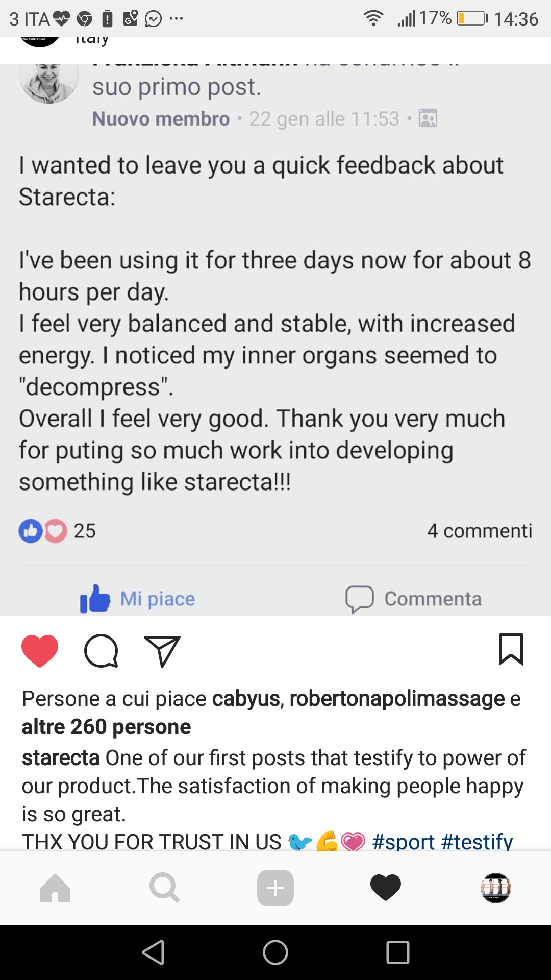
Task: Tap the #testify hashtag
Action: pyautogui.click(x=477, y=841)
